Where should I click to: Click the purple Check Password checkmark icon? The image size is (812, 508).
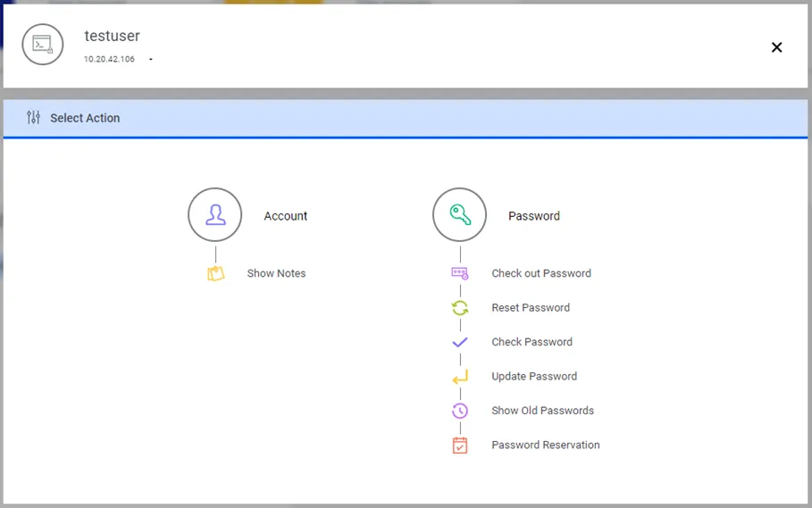[460, 342]
